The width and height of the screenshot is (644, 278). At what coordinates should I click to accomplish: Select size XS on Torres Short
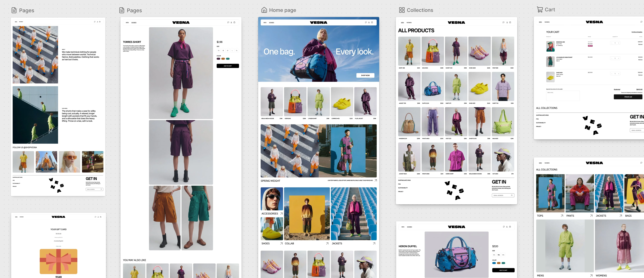pyautogui.click(x=218, y=51)
